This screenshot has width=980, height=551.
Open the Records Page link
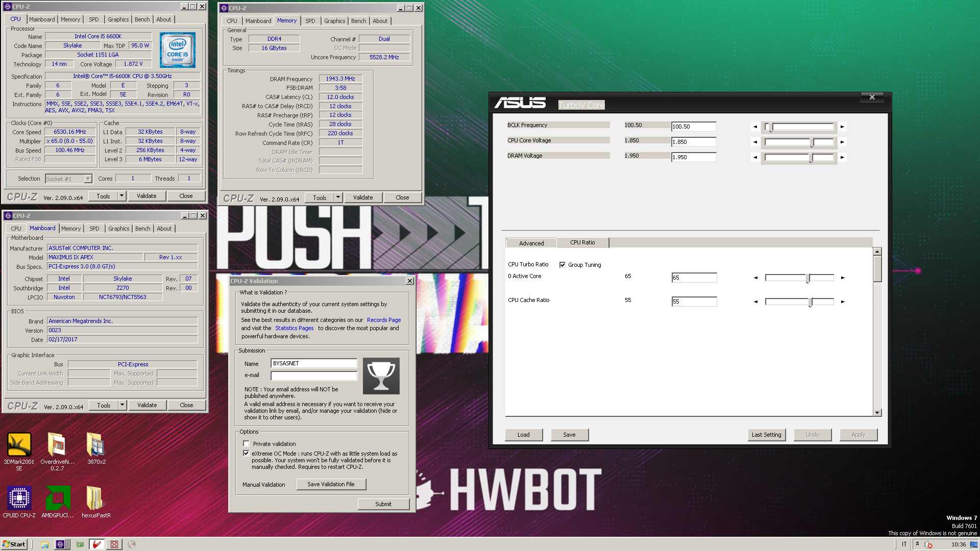384,320
